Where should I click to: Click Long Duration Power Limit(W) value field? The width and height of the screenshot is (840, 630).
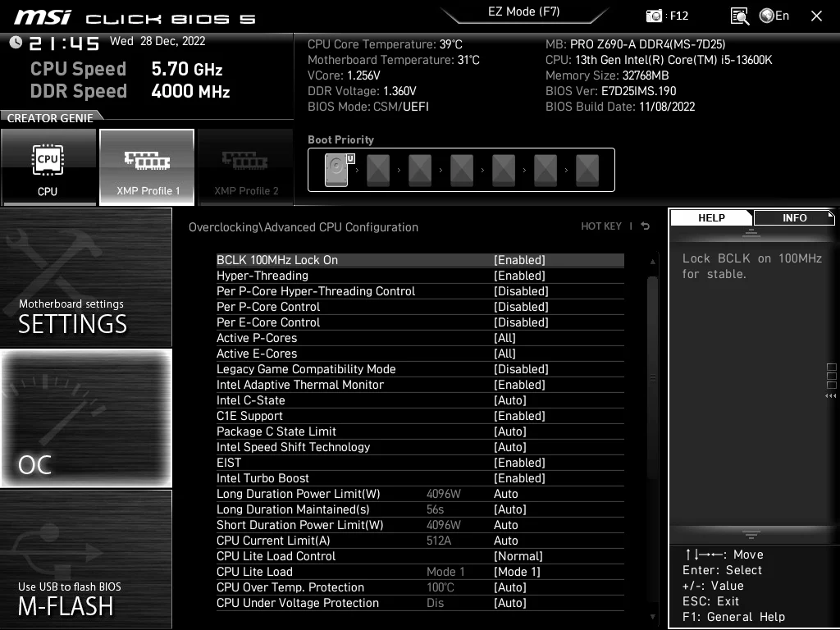[505, 493]
